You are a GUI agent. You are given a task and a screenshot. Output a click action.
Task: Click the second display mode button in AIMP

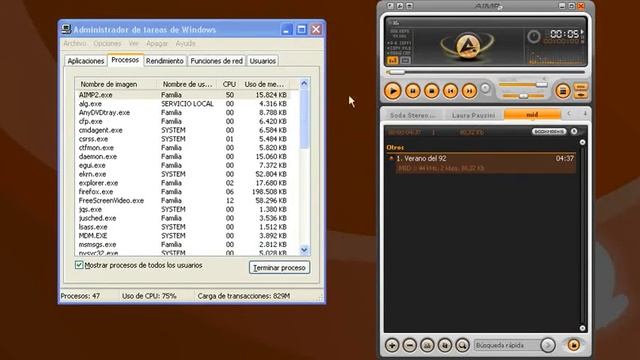click(405, 60)
